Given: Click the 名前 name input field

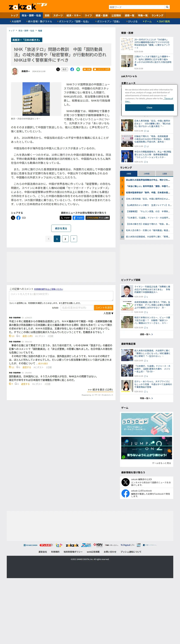Looking at the screenshot, I should pyautogui.click(x=77, y=308).
